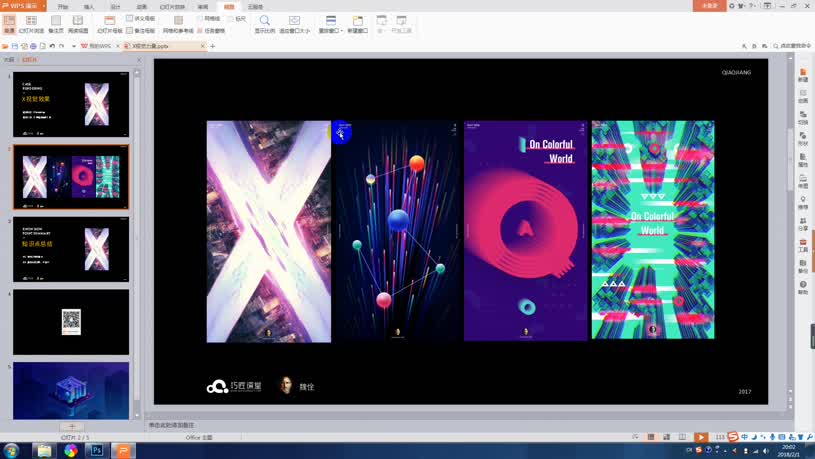Open the Zoom ratio dialog

tap(265, 24)
